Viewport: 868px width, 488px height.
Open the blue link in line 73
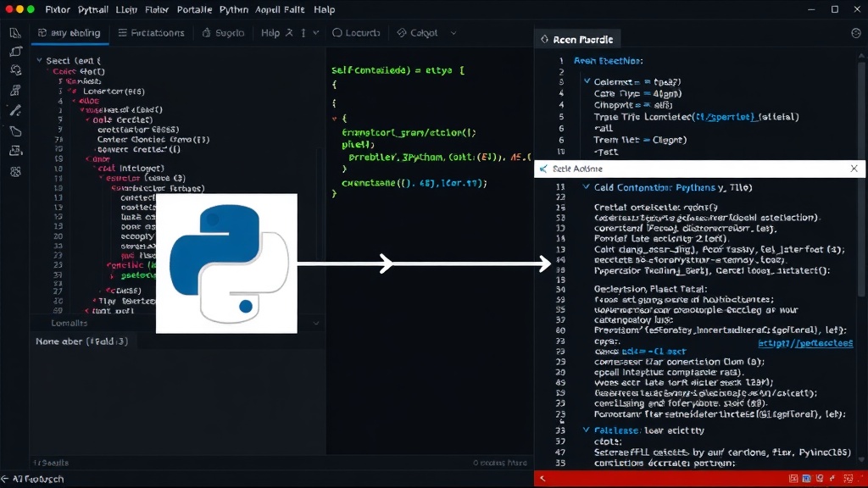point(805,343)
